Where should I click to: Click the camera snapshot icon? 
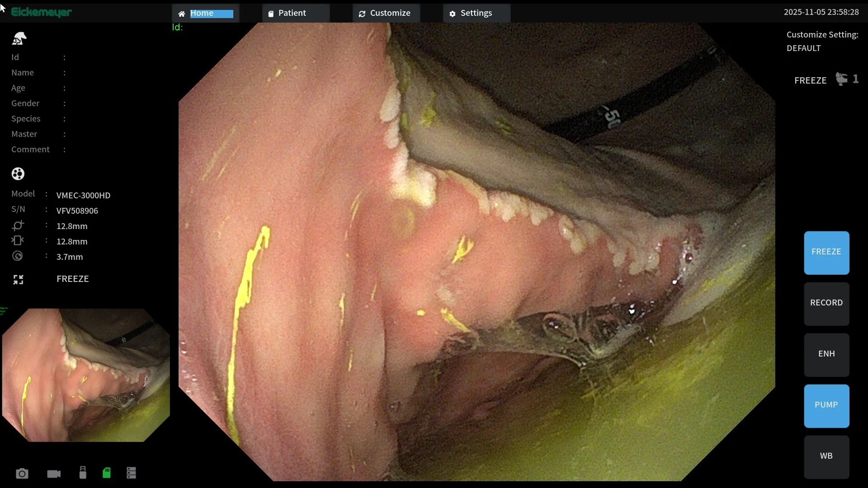(x=22, y=474)
